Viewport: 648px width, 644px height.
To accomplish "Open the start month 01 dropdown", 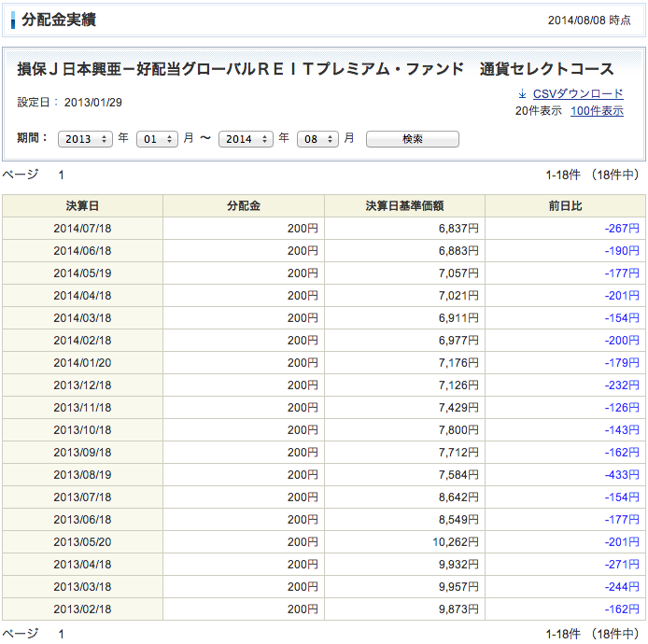I will click(157, 139).
